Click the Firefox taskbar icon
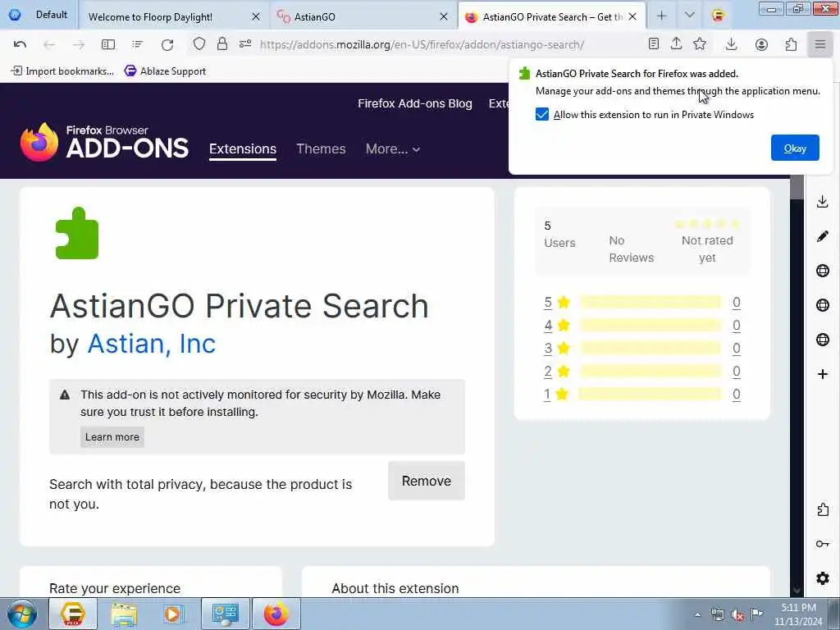This screenshot has height=630, width=840. point(276,614)
